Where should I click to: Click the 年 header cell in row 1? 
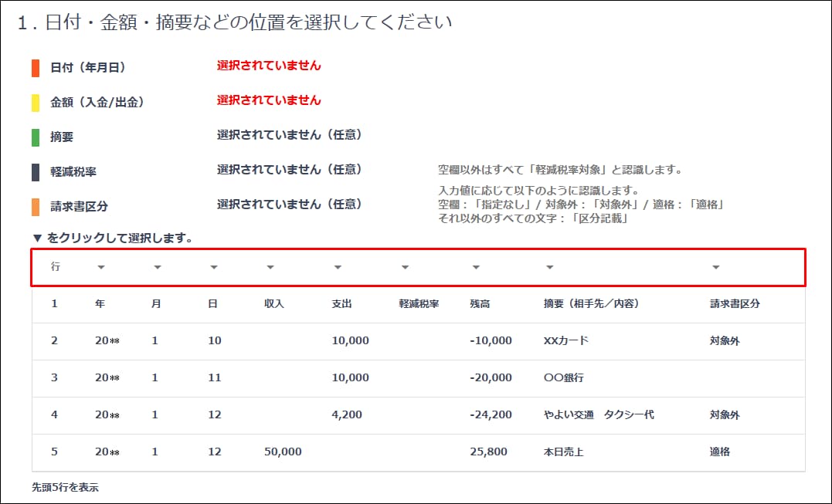point(100,303)
